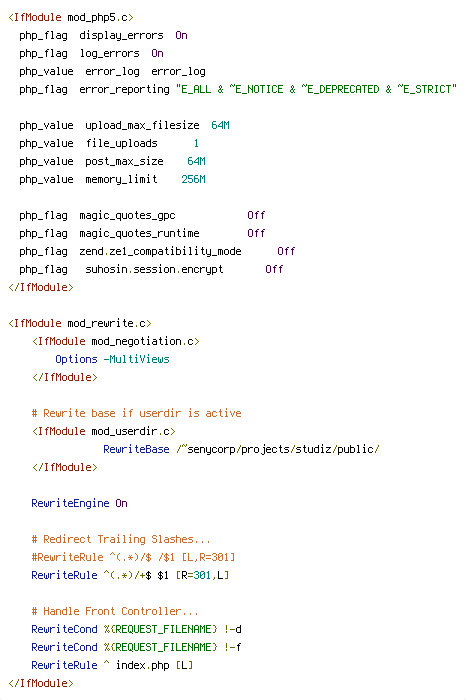The height and width of the screenshot is (700, 466).
Task: Select the display_errors On value
Action: 181,35
